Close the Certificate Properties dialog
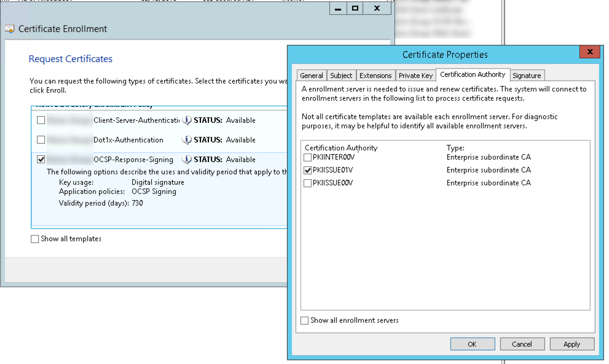This screenshot has height=364, width=609. 589,52
